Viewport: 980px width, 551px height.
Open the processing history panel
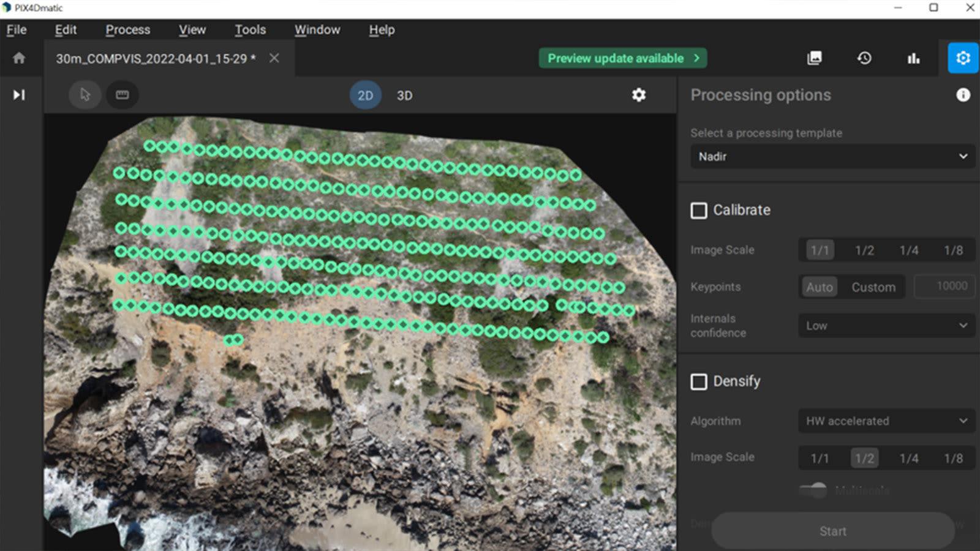coord(864,58)
